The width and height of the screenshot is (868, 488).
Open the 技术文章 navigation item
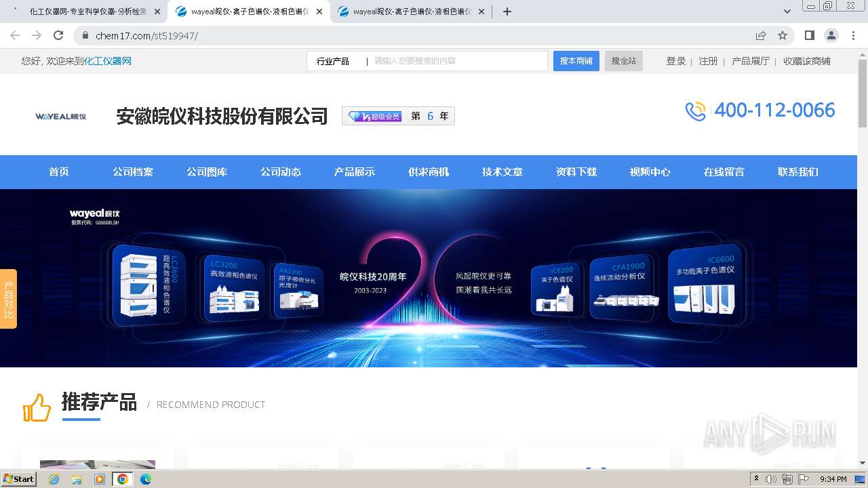click(x=502, y=172)
